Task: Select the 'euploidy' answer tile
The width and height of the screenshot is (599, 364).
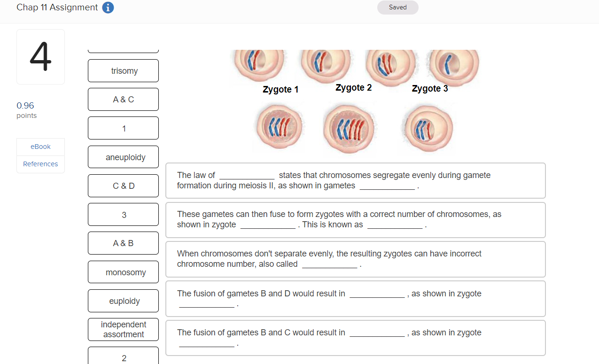Action: click(123, 301)
